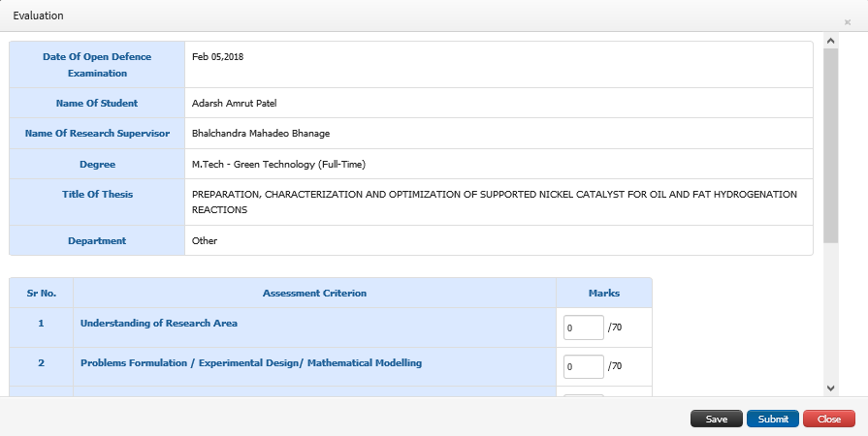Click the scrollbar down arrow
The image size is (868, 436).
coord(830,389)
